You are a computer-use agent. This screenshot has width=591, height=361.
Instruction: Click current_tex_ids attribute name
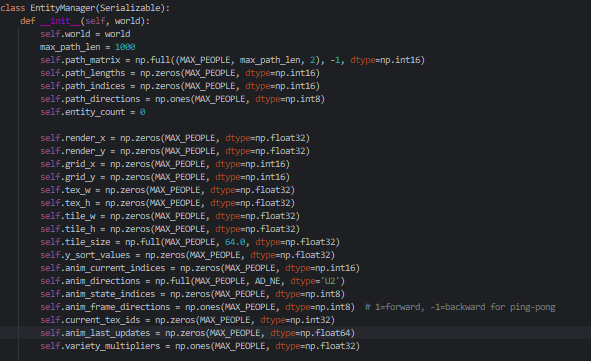click(x=103, y=320)
